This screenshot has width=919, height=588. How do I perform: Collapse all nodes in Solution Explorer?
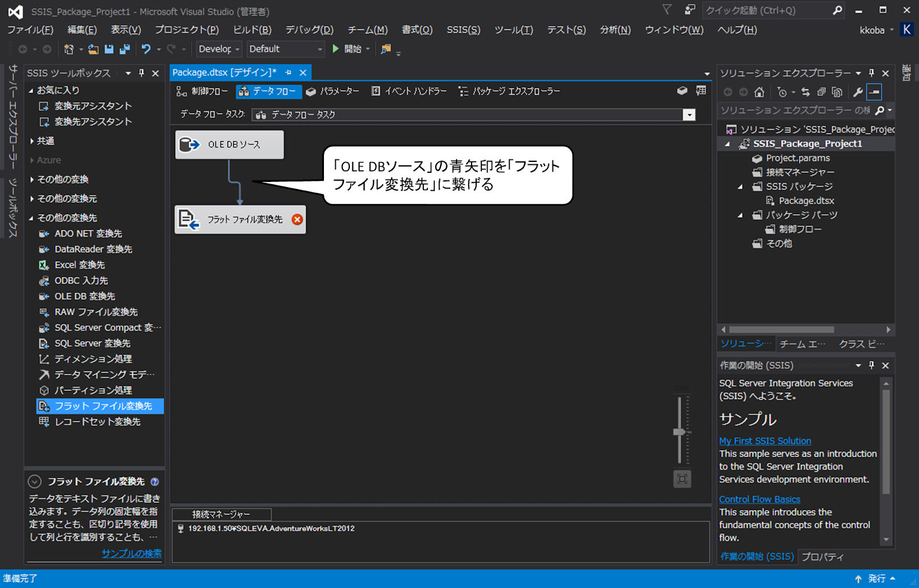[x=821, y=92]
